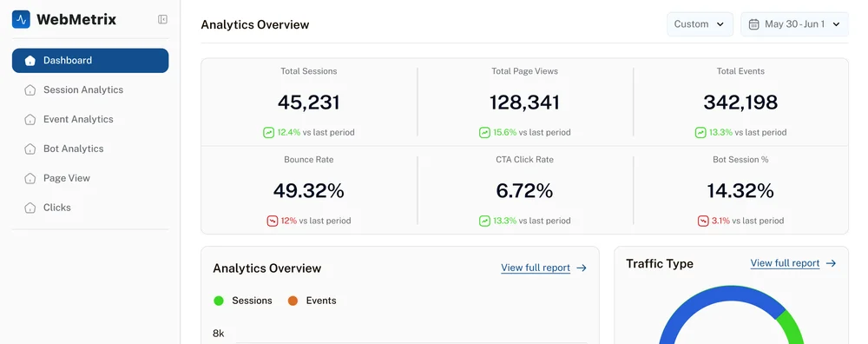Click the CTA Click Rate upward trend icon
Image resolution: width=868 pixels, height=344 pixels.
tap(484, 221)
